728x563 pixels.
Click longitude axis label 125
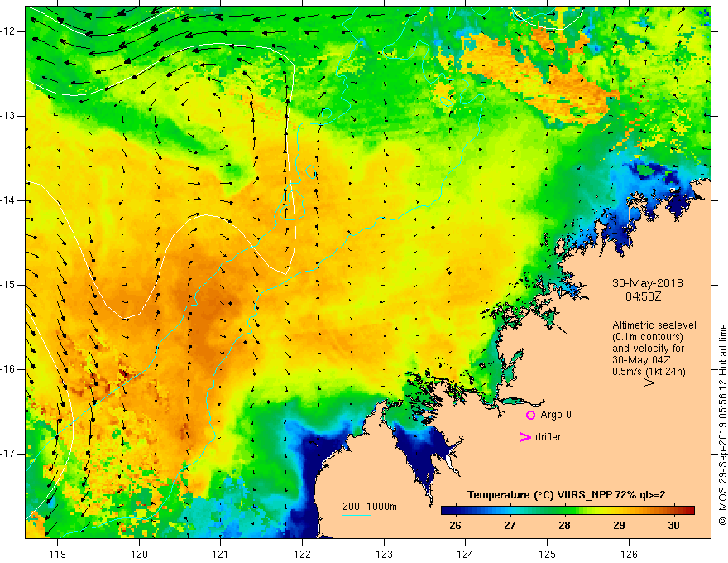(547, 554)
